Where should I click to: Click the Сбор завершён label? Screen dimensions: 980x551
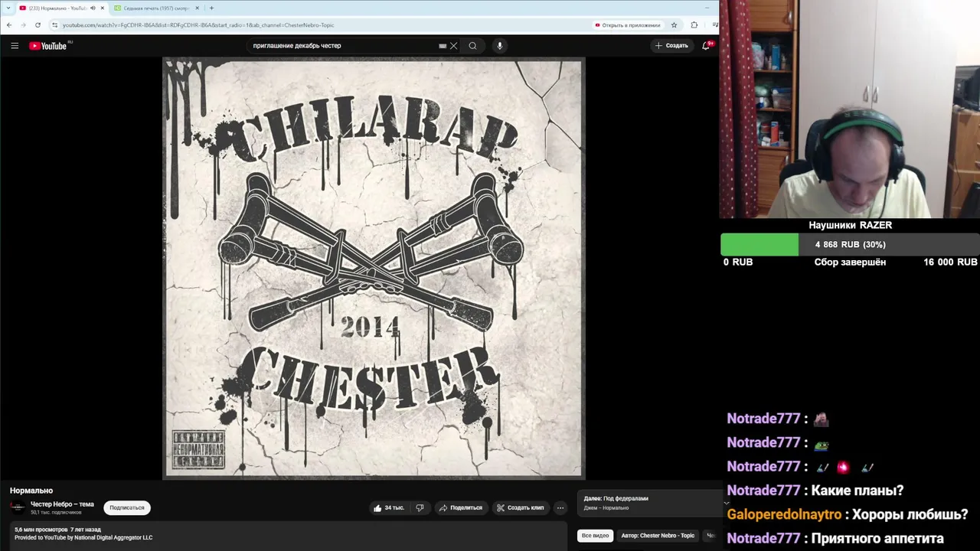pyautogui.click(x=850, y=262)
